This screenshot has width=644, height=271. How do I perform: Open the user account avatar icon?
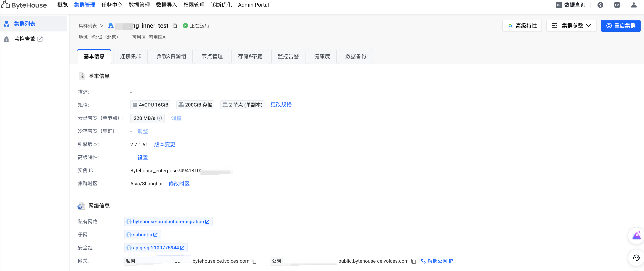click(634, 5)
